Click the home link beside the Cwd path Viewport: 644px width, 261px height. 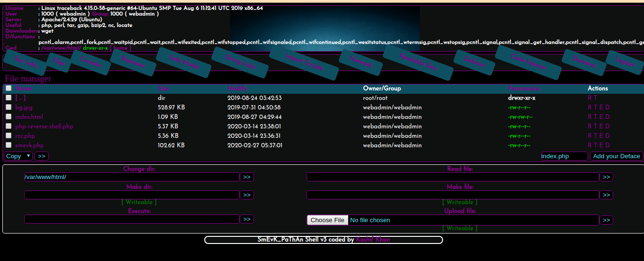[x=120, y=48]
